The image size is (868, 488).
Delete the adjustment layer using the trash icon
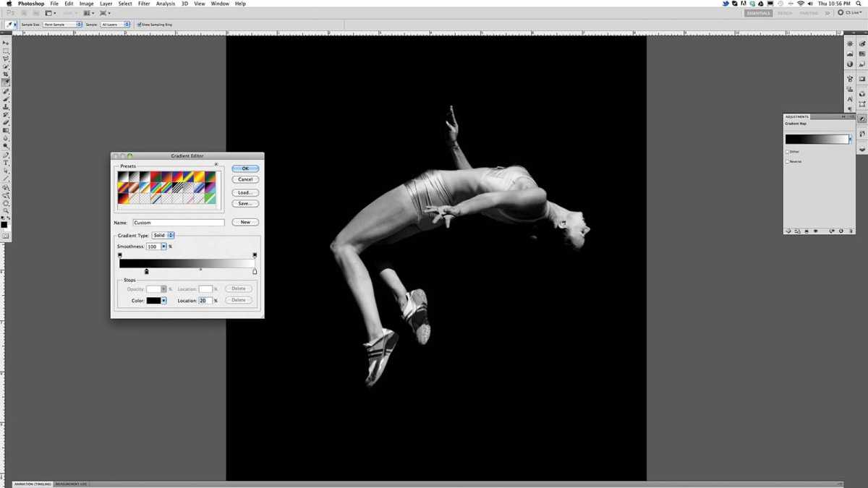coord(851,231)
